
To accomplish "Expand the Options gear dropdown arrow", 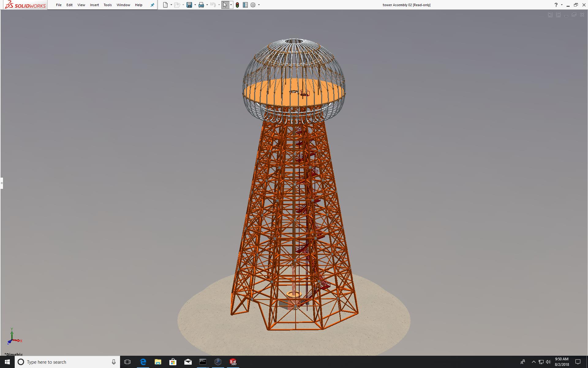I will (259, 5).
